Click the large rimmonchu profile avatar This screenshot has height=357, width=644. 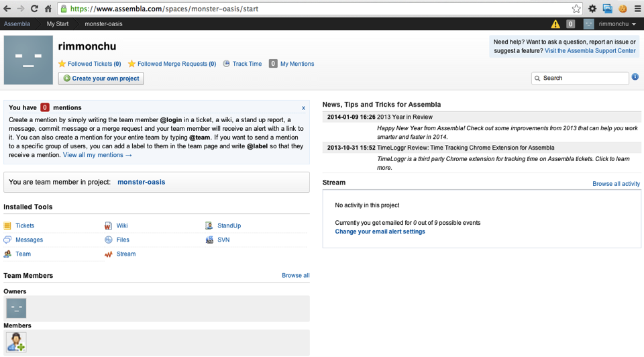pos(28,60)
